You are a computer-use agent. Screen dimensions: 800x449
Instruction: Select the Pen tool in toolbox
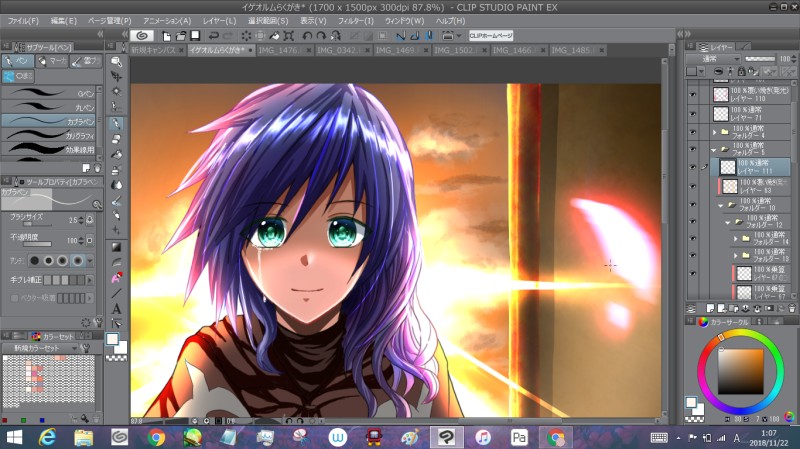point(116,123)
